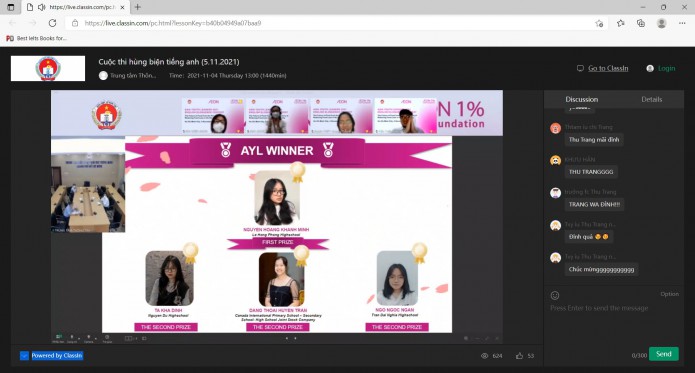This screenshot has width=695, height=373.
Task: Open Best Ielts Books bookmark
Action: (36, 39)
